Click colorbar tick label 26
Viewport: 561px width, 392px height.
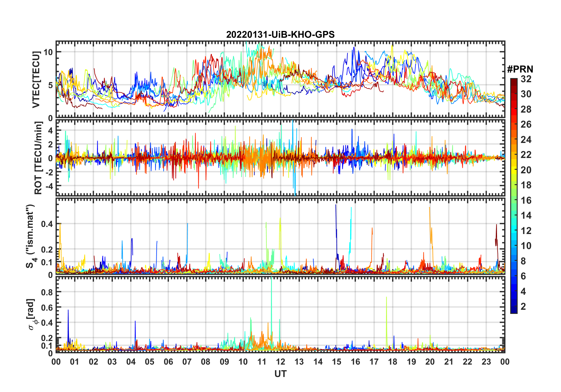[526, 124]
